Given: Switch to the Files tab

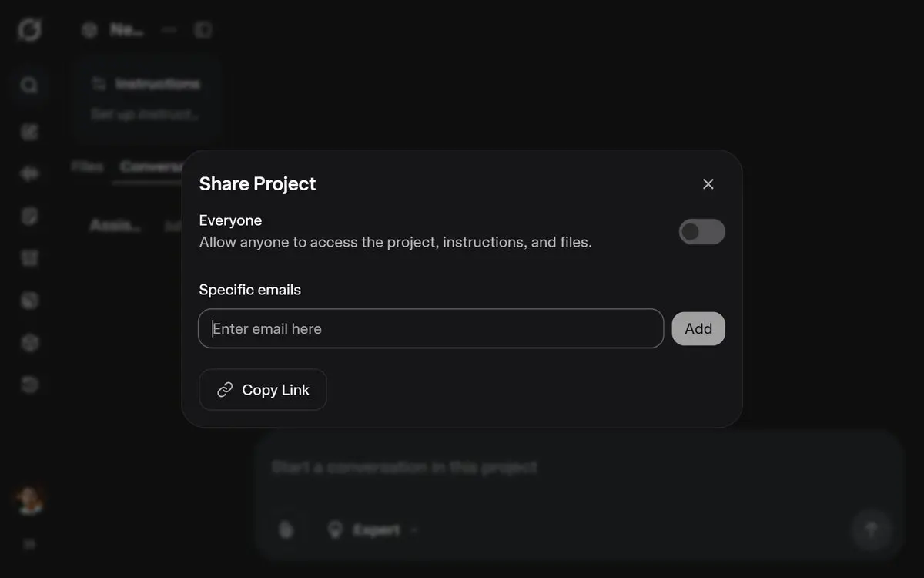Looking at the screenshot, I should 87,166.
